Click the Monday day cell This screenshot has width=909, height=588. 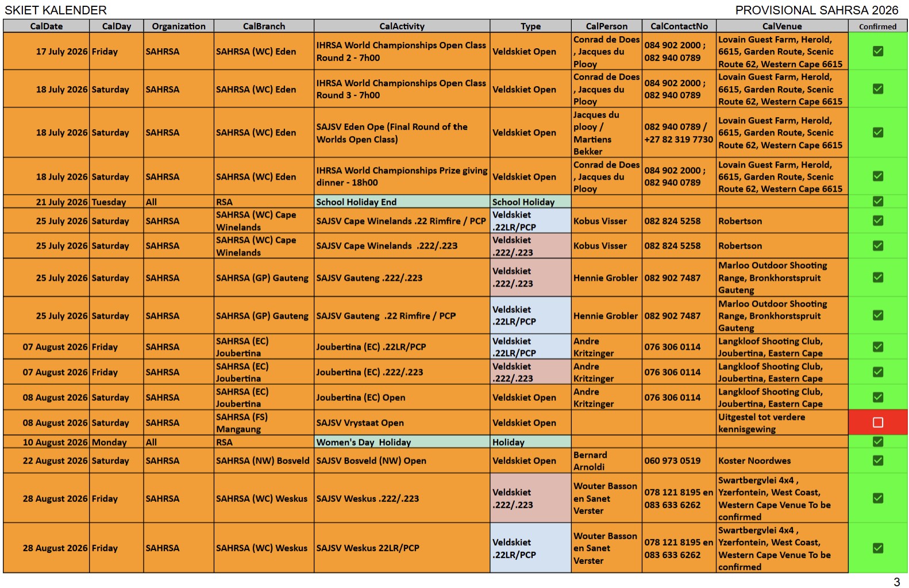(x=117, y=442)
